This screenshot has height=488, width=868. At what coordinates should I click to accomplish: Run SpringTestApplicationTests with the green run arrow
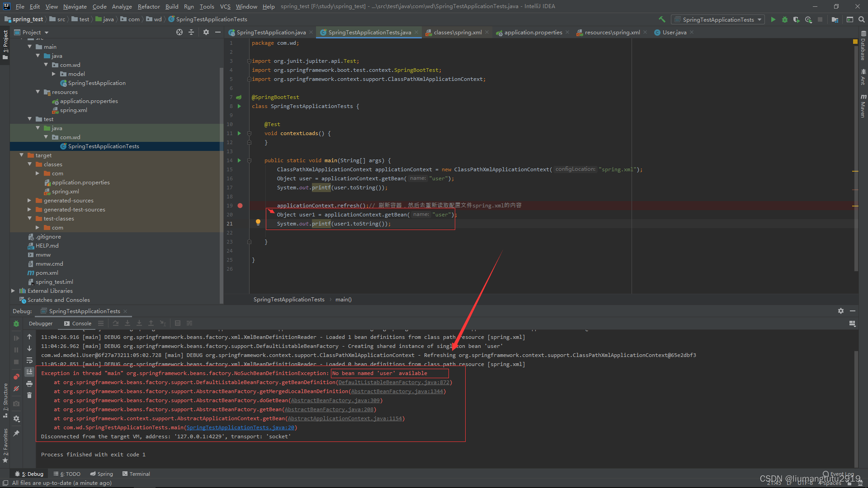773,19
